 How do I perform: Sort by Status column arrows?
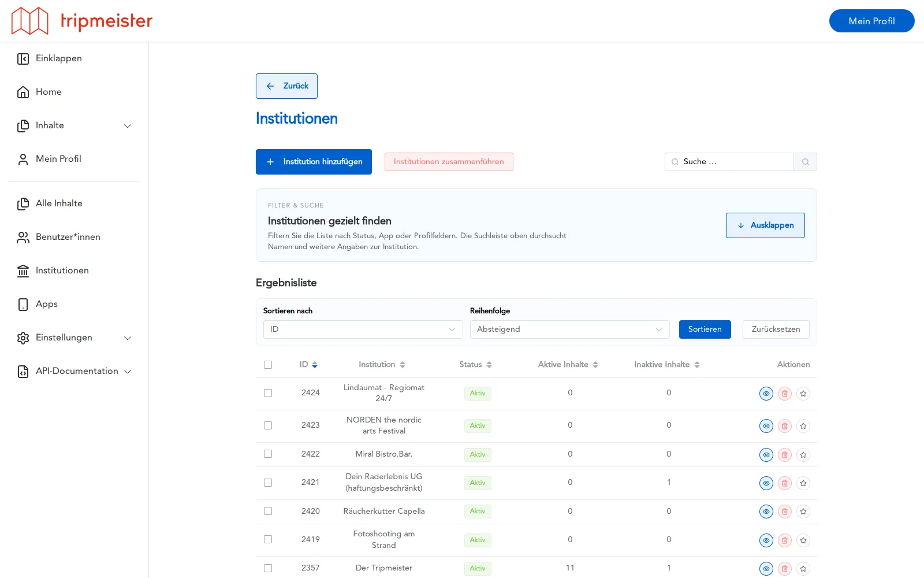[x=489, y=365]
